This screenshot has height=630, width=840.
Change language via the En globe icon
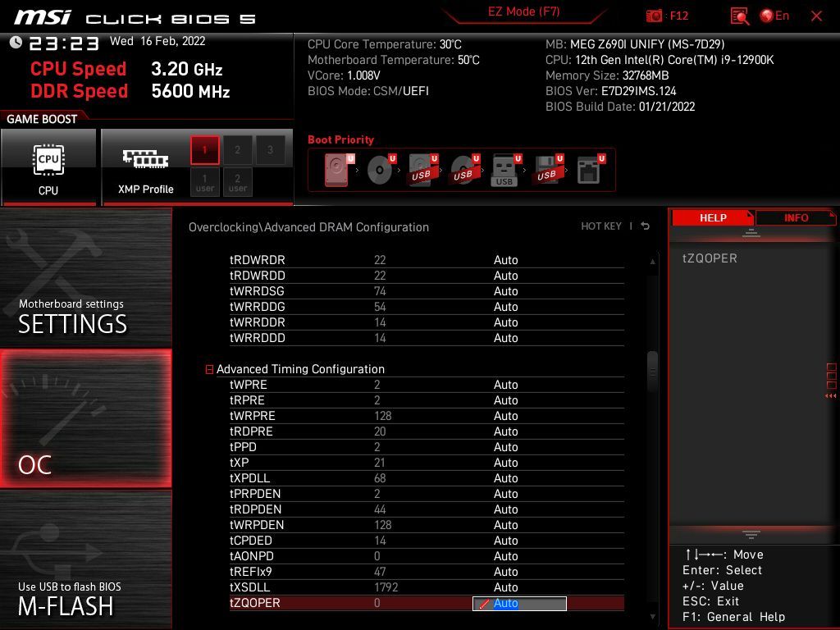pyautogui.click(x=774, y=16)
